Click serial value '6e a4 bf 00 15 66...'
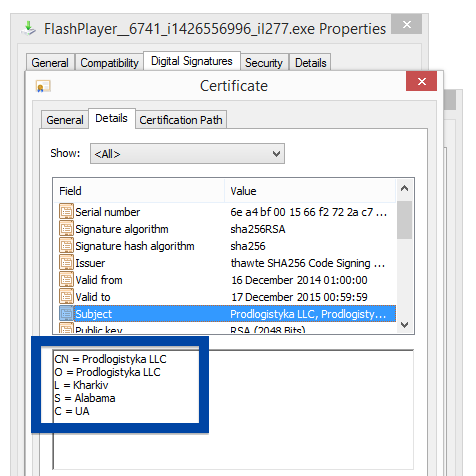 (x=308, y=212)
